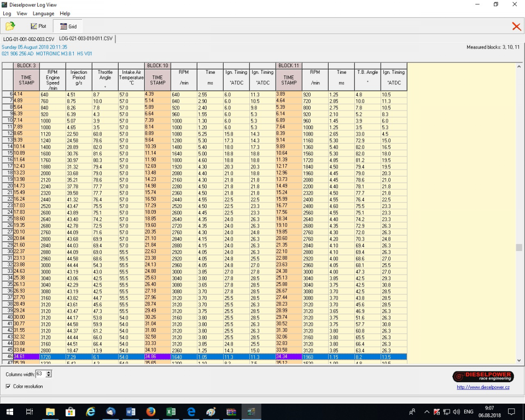The height and width of the screenshot is (420, 525).
Task: Open the Log menu
Action: [x=7, y=13]
